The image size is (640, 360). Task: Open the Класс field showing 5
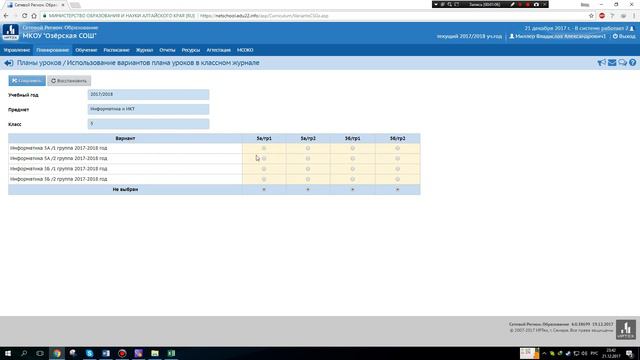(148, 124)
